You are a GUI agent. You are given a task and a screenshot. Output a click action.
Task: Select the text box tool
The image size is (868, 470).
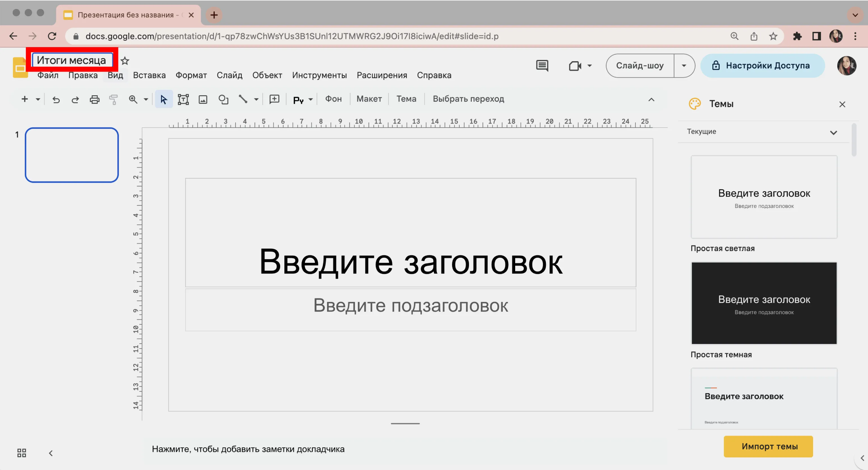coord(183,100)
